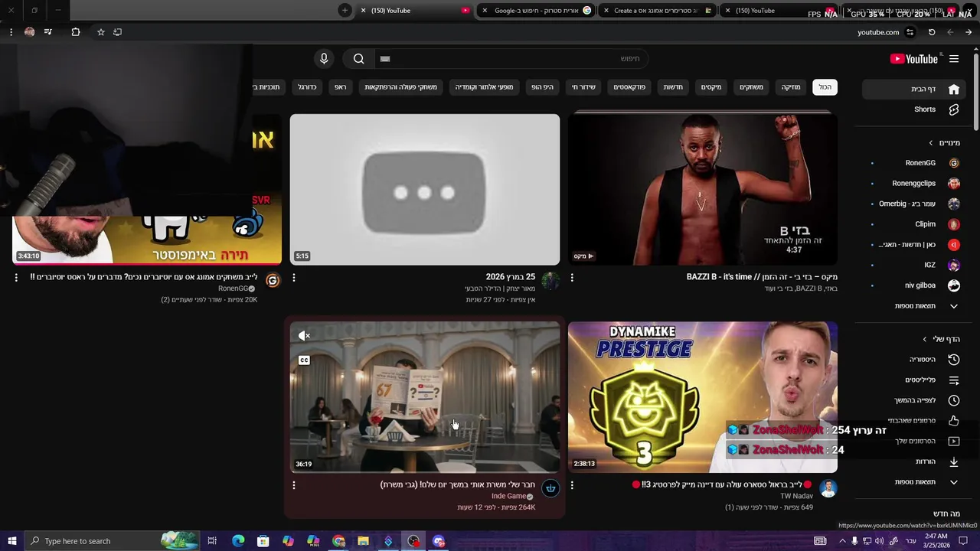
Task: Open Downloads (הורדות) in sidebar
Action: click(915, 461)
